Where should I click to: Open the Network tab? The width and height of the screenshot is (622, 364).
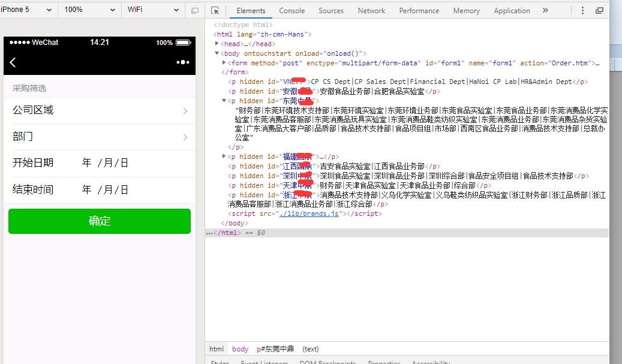(371, 11)
